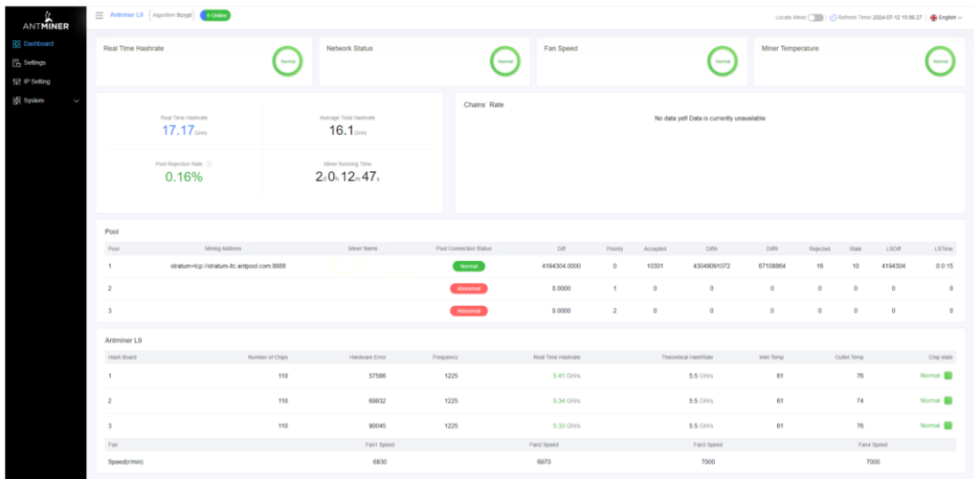The image size is (980, 479).
Task: Click the Refresh Timer clock icon
Action: pos(834,17)
